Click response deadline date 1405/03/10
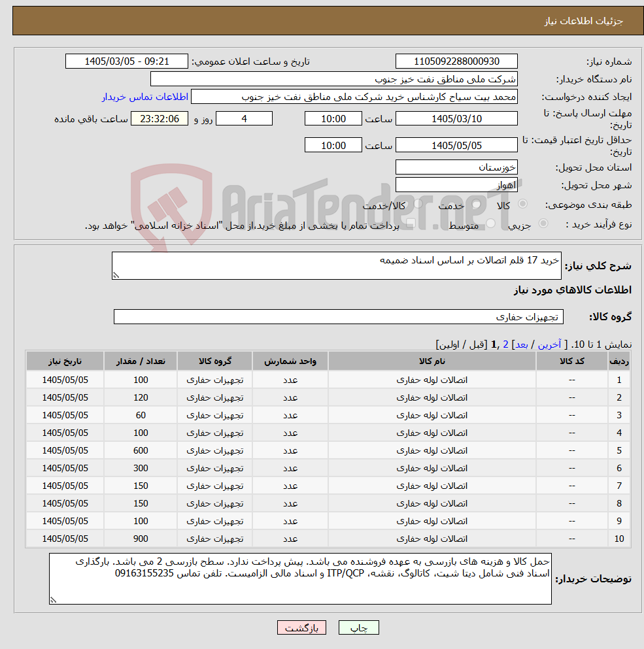This screenshot has width=644, height=649. (x=456, y=119)
